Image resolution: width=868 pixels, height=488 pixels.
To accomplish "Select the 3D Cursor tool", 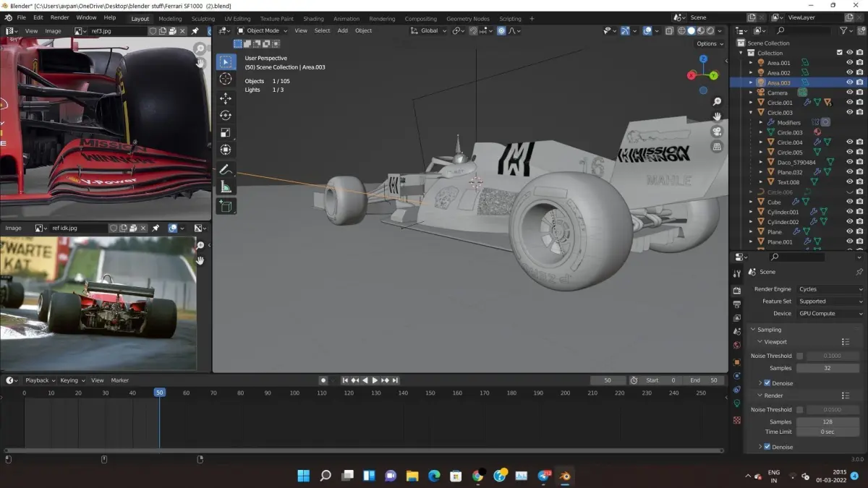I will coord(226,80).
